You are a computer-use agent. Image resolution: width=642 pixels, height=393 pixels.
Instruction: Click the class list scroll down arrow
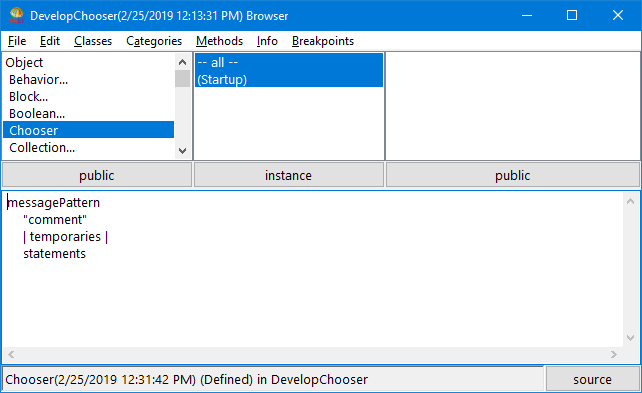point(183,151)
